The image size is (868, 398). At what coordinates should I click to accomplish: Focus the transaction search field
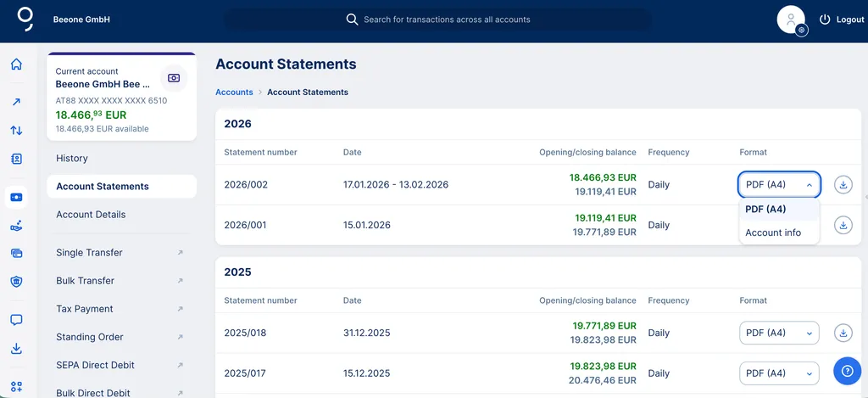pyautogui.click(x=437, y=20)
